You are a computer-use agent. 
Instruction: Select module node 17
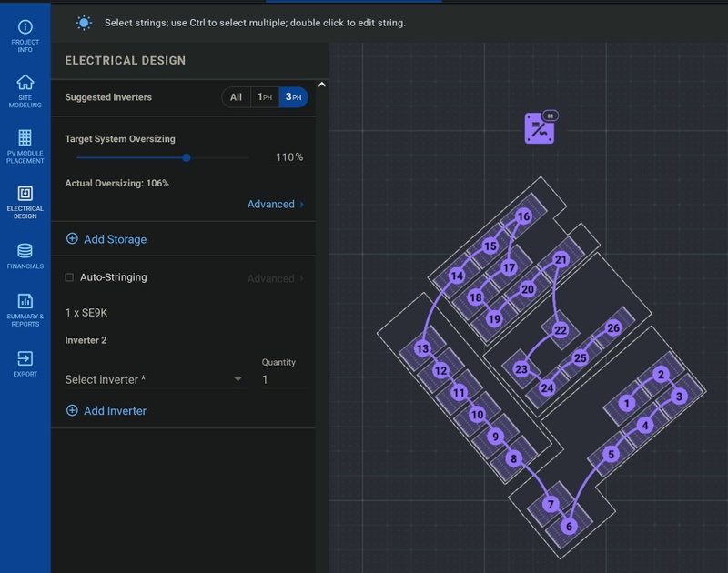coord(510,267)
